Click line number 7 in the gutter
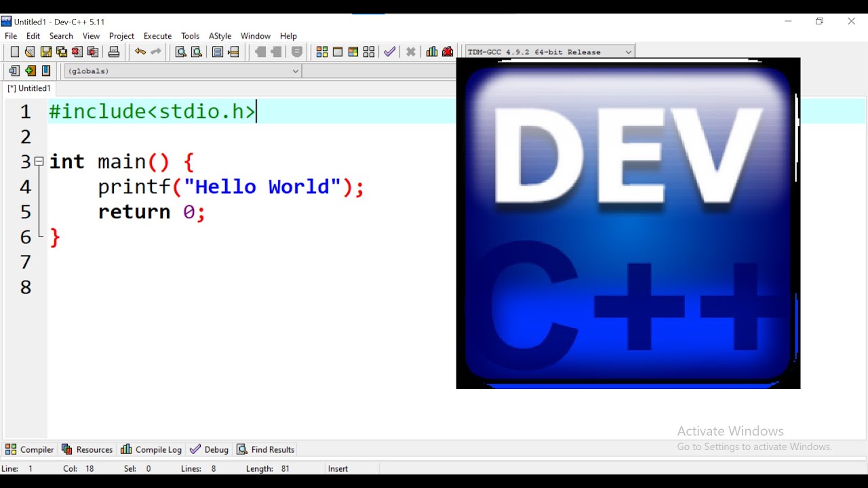868x488 pixels. click(x=26, y=262)
